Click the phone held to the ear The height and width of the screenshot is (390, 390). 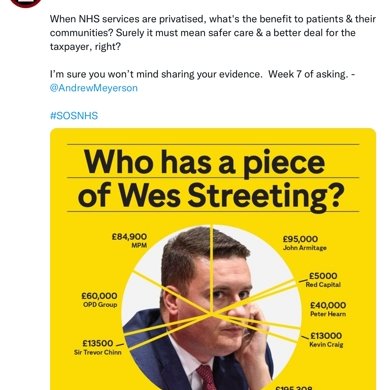(248, 328)
